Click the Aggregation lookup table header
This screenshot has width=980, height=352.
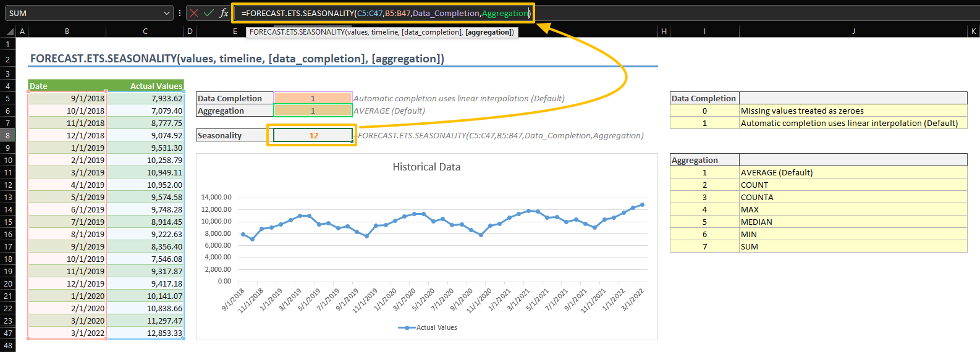click(x=704, y=160)
